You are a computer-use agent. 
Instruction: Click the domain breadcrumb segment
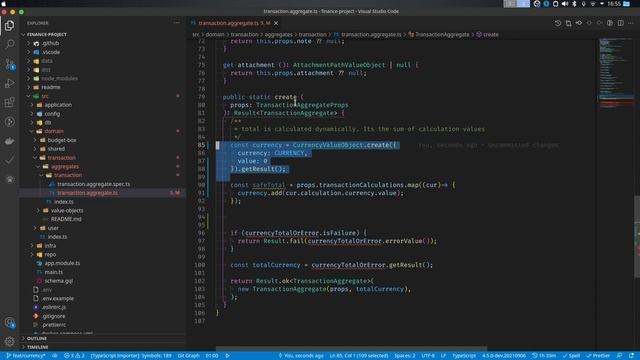(215, 35)
